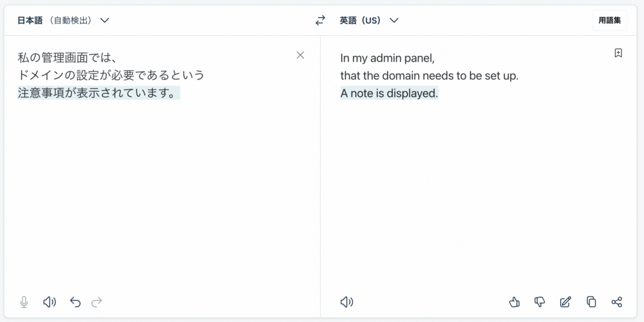Open the 英語 (US) target language dropdown

[x=369, y=20]
